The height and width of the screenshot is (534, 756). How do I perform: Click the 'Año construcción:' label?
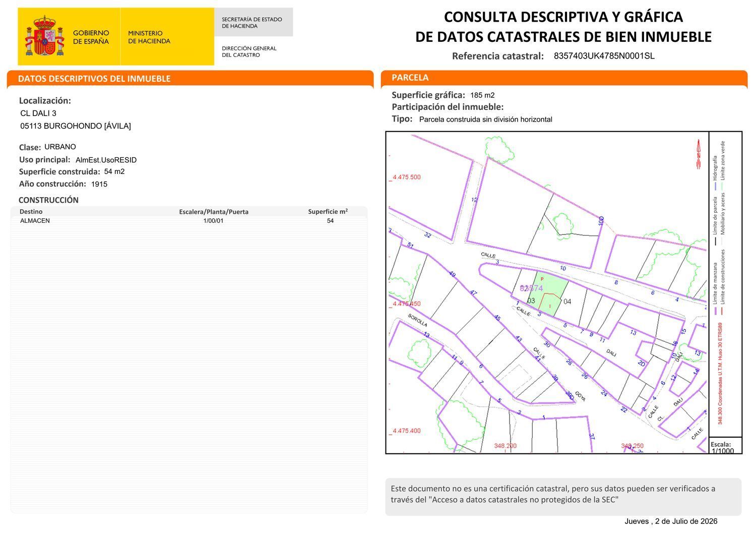coord(52,184)
